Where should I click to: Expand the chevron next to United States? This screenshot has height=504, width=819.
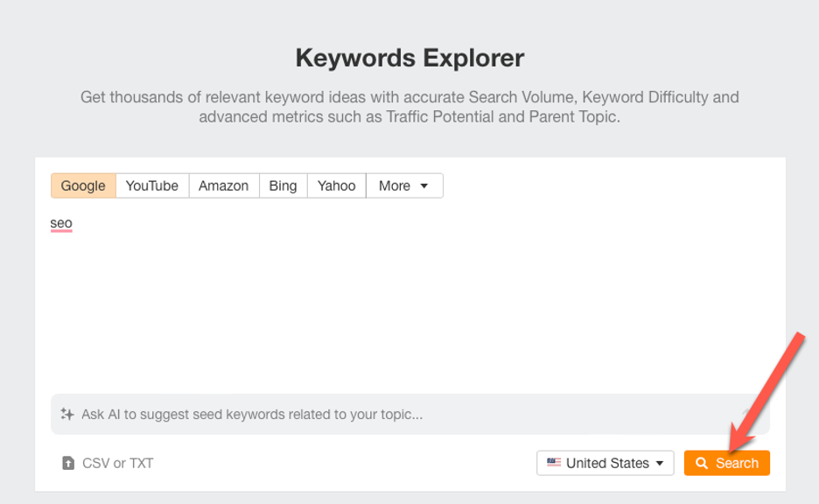point(661,463)
